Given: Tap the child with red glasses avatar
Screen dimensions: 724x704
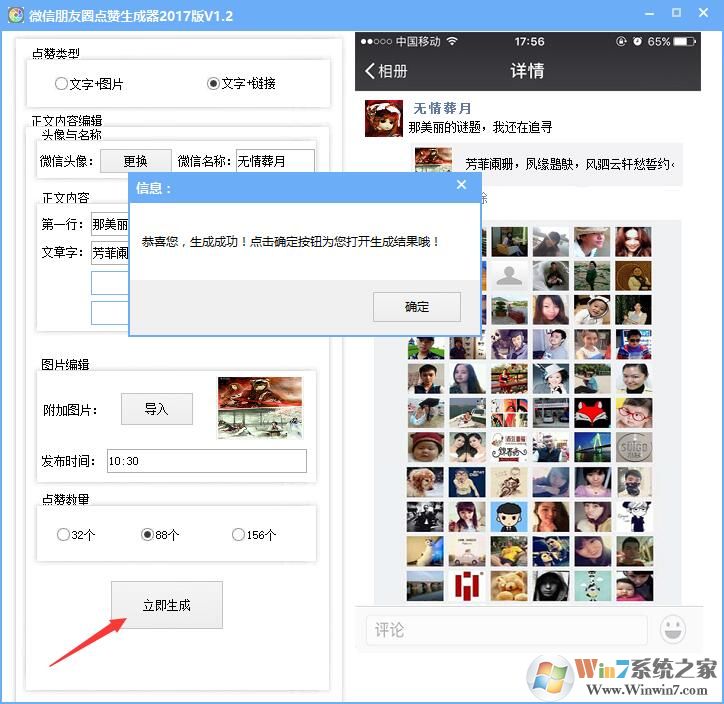Looking at the screenshot, I should (634, 413).
